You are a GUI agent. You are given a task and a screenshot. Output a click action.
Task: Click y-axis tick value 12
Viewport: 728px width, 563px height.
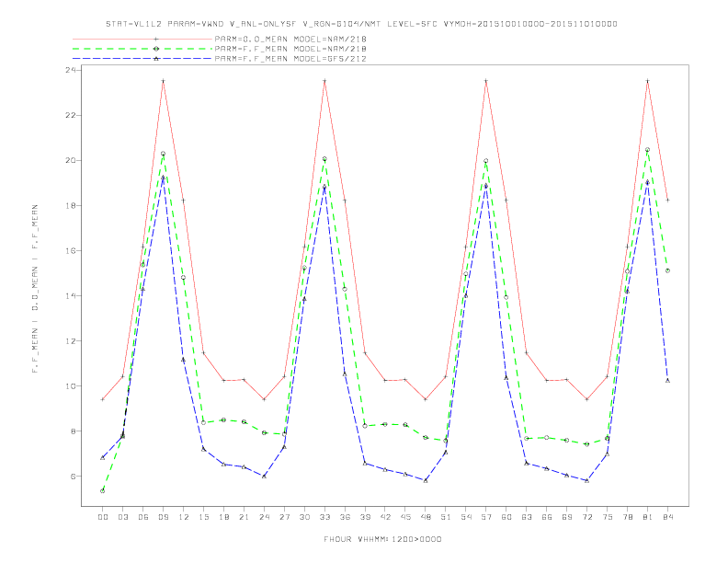point(71,340)
